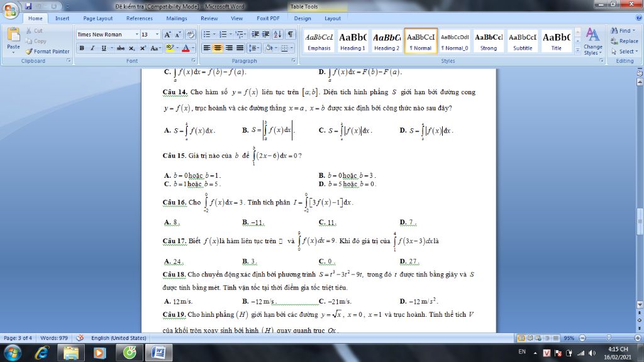The height and width of the screenshot is (362, 644).
Task: Open Windows Start menu
Action: tap(12, 353)
